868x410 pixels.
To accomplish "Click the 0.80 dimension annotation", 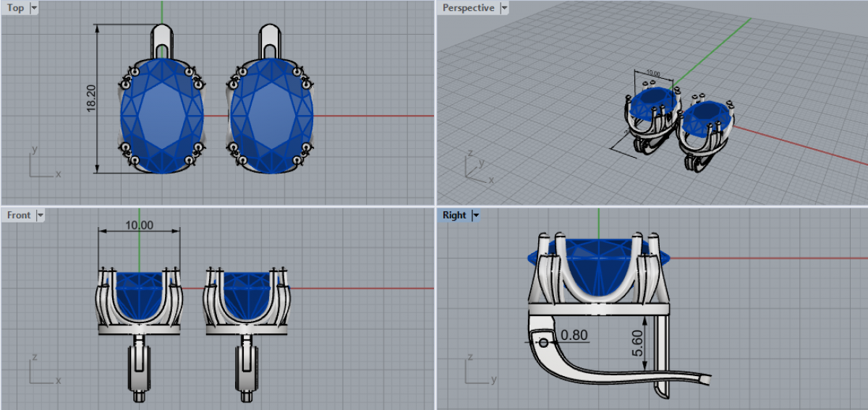I will coord(574,336).
